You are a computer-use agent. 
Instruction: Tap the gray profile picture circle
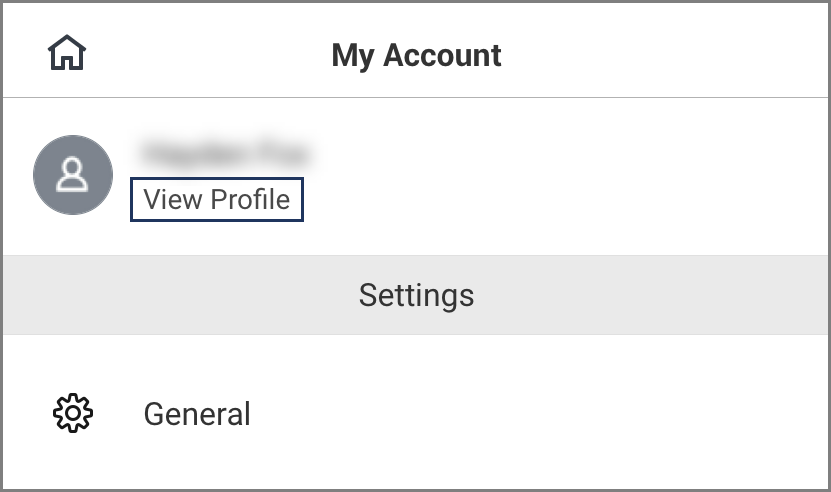tap(72, 174)
